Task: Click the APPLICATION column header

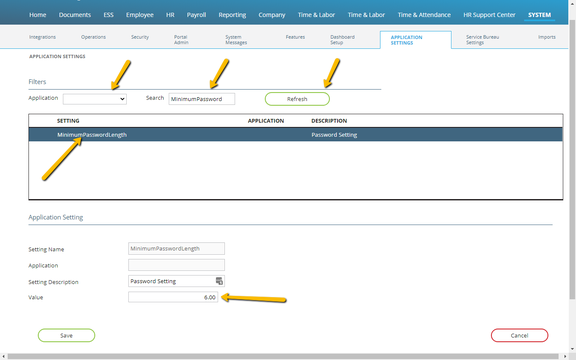Action: click(266, 121)
